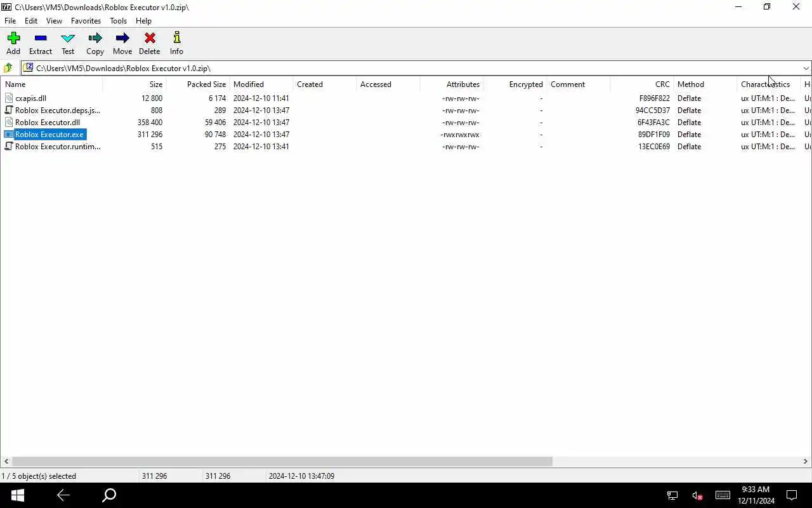Open taskbar search magnifier
The width and height of the screenshot is (812, 508).
[x=109, y=495]
